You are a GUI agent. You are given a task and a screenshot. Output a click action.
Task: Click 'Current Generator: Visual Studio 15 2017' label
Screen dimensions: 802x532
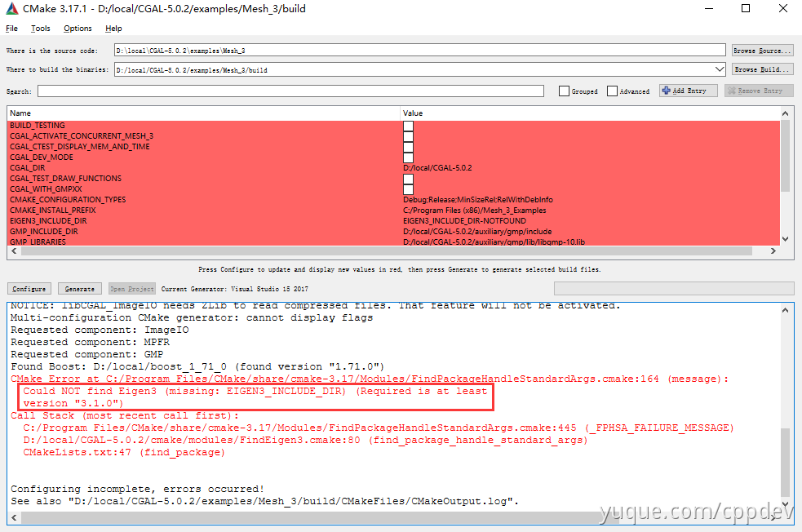pyautogui.click(x=235, y=289)
